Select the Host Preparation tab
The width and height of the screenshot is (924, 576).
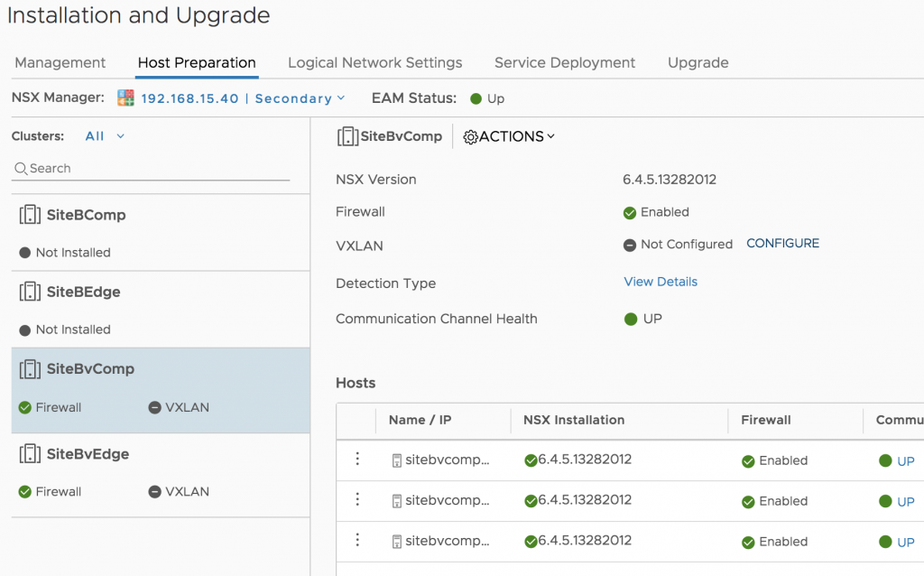tap(197, 62)
